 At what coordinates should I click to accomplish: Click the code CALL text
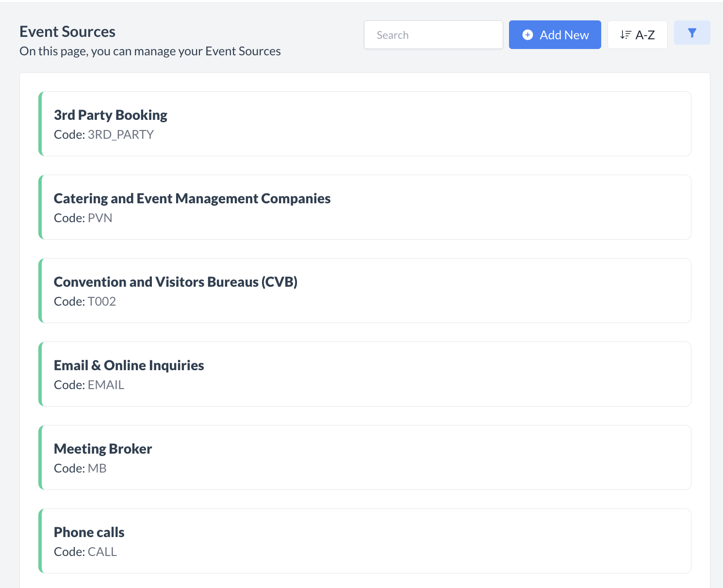click(x=102, y=552)
